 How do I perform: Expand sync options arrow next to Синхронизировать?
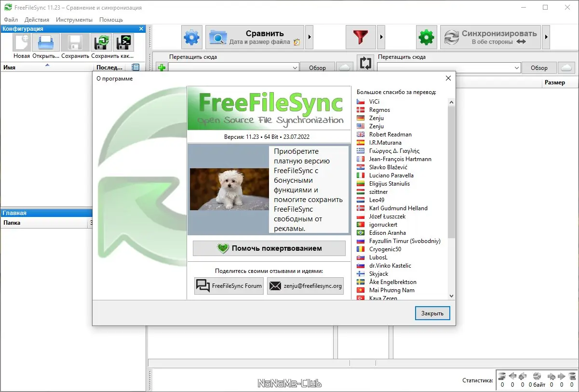click(546, 37)
